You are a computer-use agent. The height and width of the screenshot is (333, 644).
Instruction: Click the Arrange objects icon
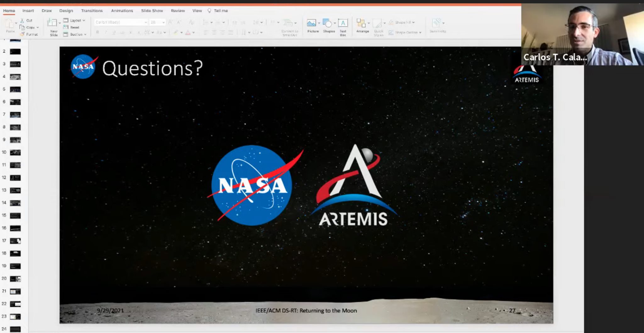[x=361, y=23]
